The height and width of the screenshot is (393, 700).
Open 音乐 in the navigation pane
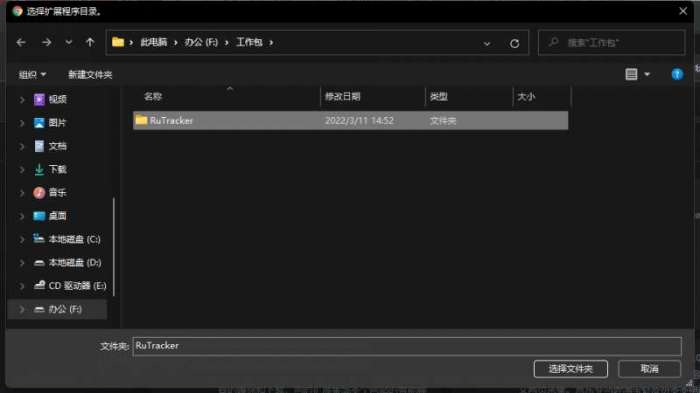57,192
